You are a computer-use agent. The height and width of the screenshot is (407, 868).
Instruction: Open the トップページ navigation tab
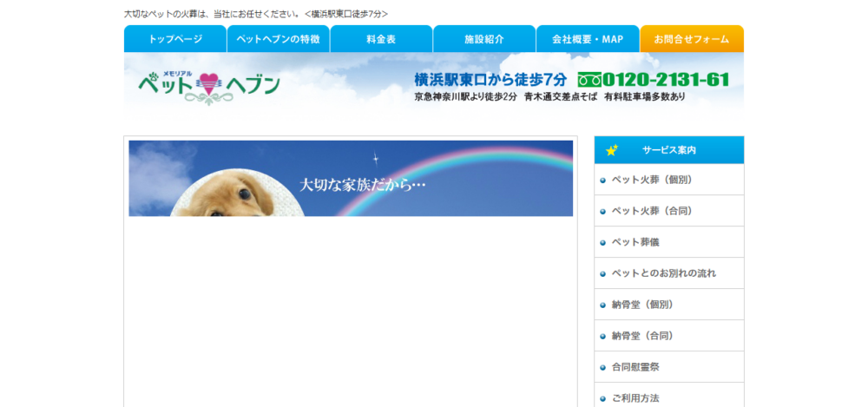pyautogui.click(x=175, y=39)
